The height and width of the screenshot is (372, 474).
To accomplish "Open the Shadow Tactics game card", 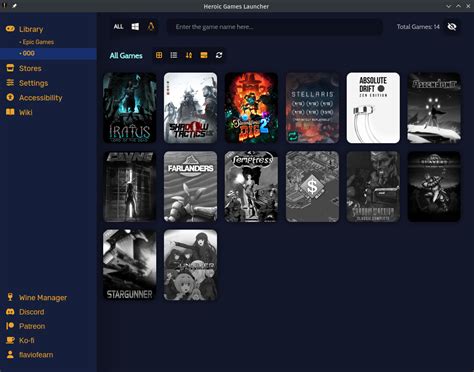I will (190, 108).
